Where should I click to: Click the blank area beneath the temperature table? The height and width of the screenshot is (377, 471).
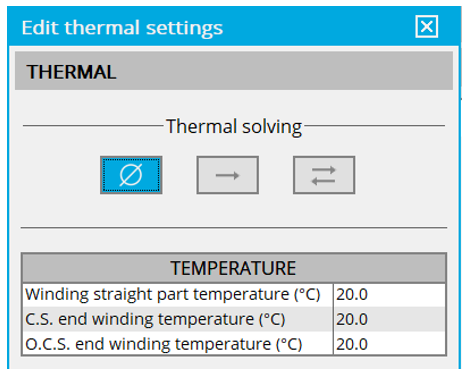[234, 363]
